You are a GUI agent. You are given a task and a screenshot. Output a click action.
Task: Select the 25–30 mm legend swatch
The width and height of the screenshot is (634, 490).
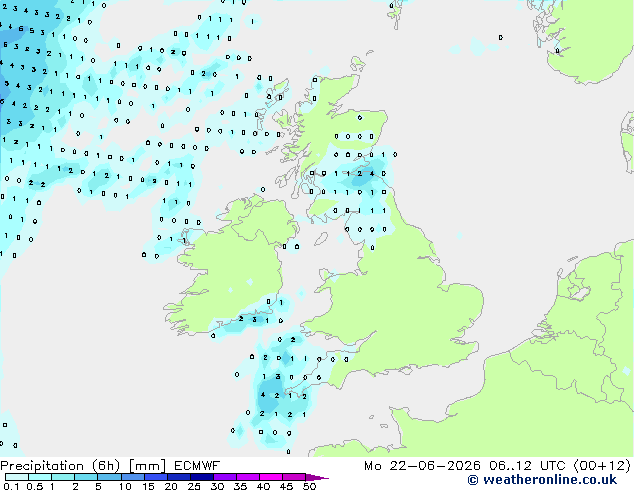[201, 477]
